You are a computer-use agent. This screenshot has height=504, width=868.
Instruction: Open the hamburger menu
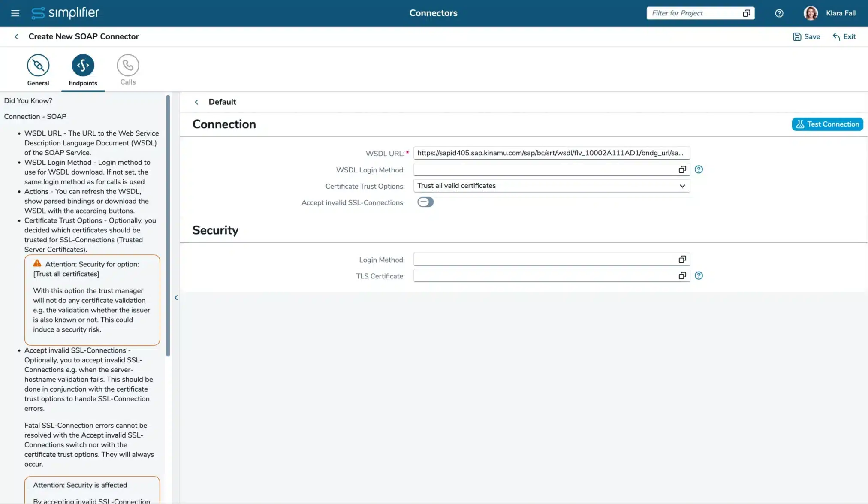coord(15,13)
